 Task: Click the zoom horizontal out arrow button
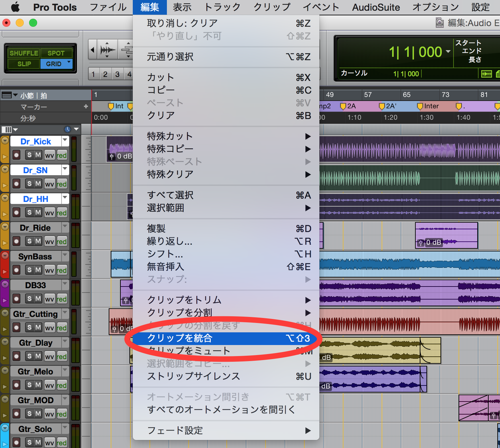click(93, 50)
